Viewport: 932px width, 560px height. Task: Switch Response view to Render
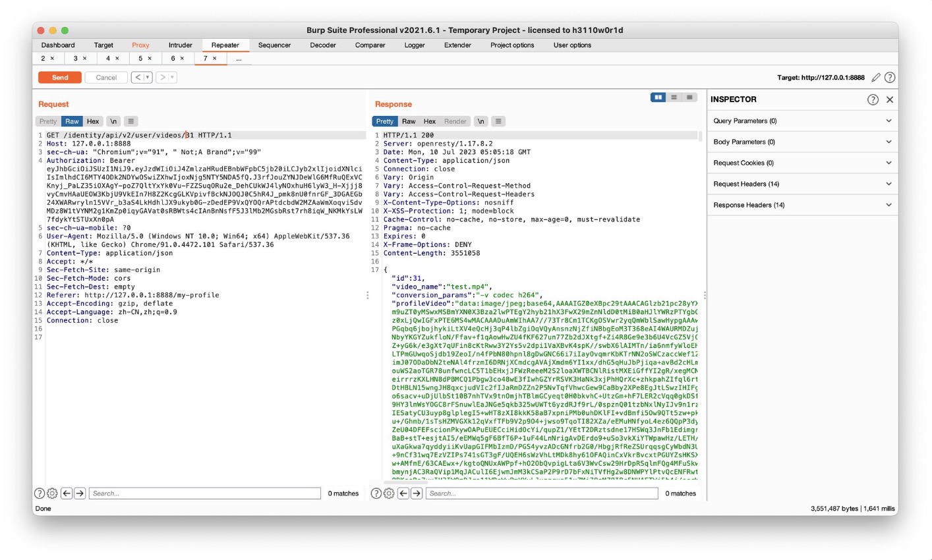(455, 121)
